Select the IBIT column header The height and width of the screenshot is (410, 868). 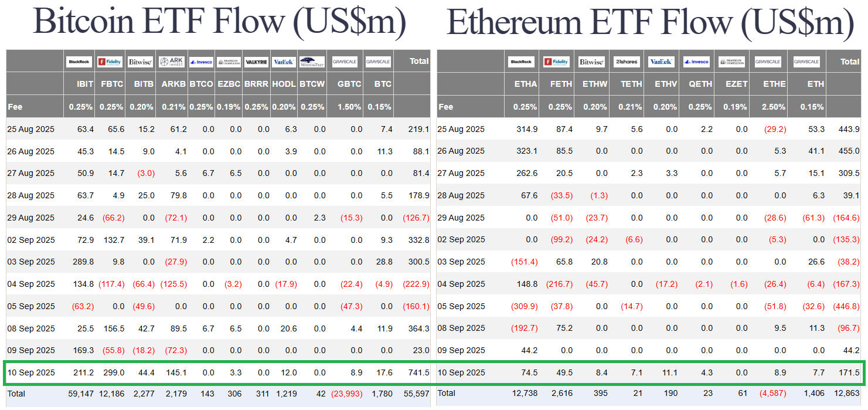pos(85,84)
